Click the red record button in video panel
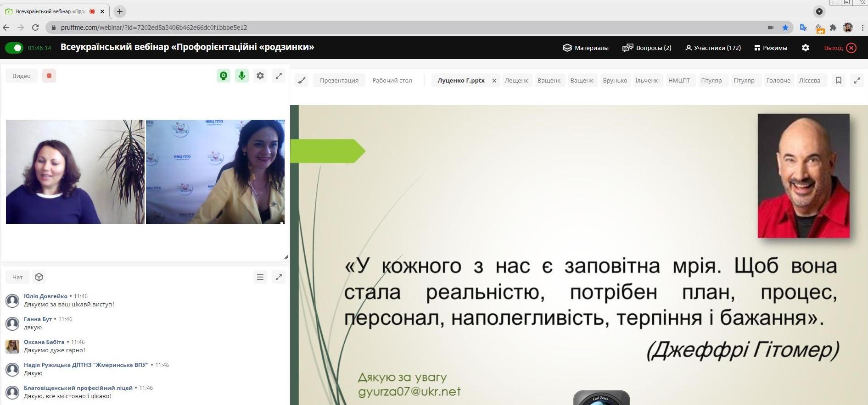The width and height of the screenshot is (868, 405). point(49,76)
